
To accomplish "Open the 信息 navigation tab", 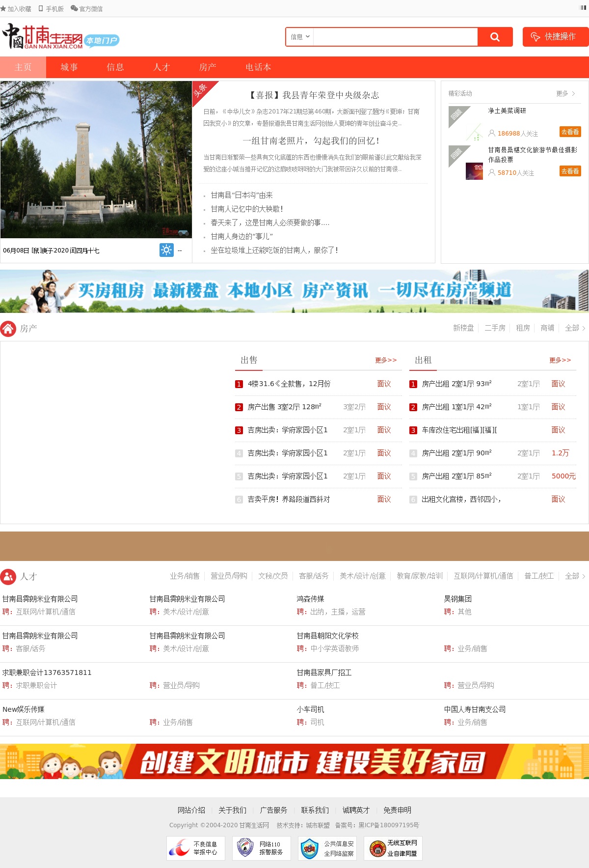I will [x=115, y=67].
